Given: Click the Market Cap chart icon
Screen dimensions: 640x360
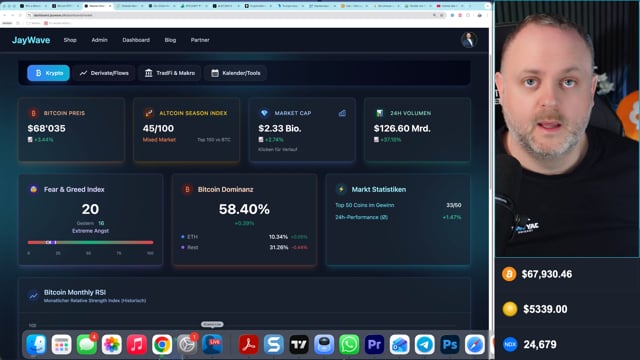Looking at the screenshot, I should pyautogui.click(x=342, y=113).
